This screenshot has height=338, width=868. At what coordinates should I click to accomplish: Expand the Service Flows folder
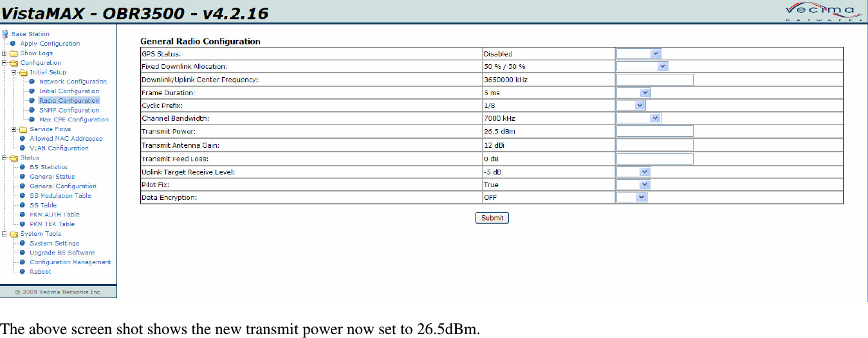coord(14,129)
